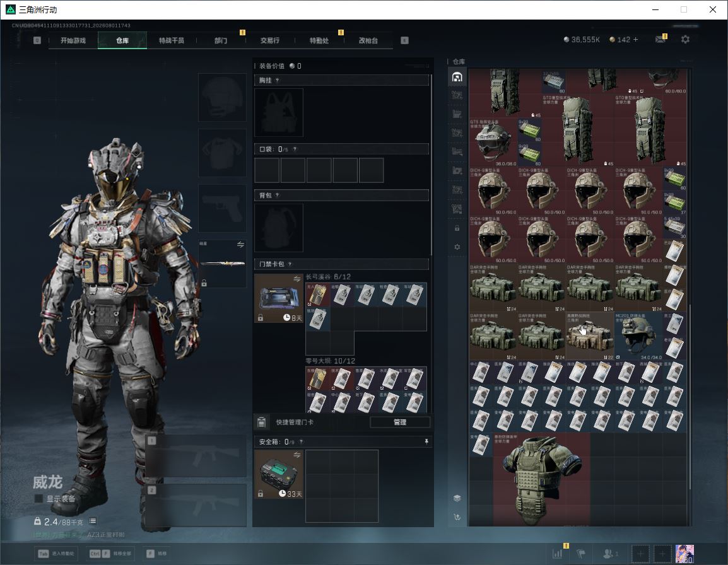Click the key icon right of 改枪台
728x565 pixels.
(405, 40)
